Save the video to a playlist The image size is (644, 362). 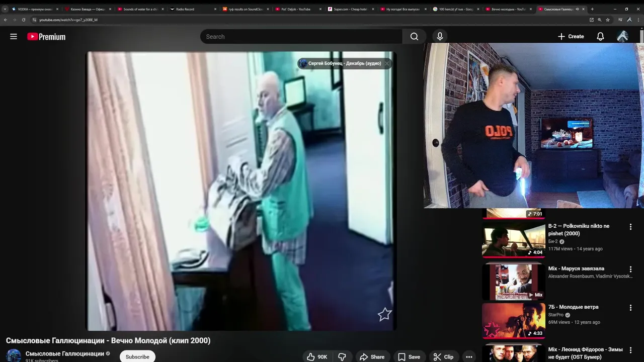pos(409,357)
